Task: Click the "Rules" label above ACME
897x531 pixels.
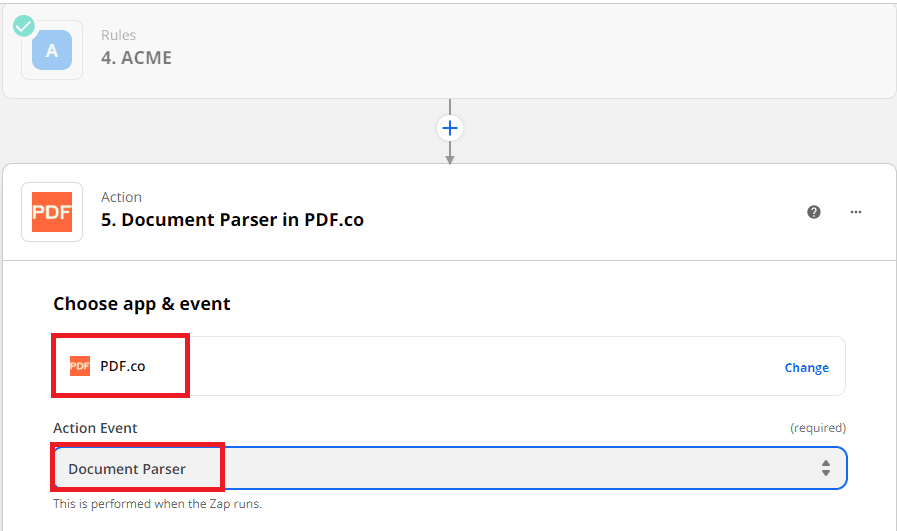Action: [x=118, y=36]
